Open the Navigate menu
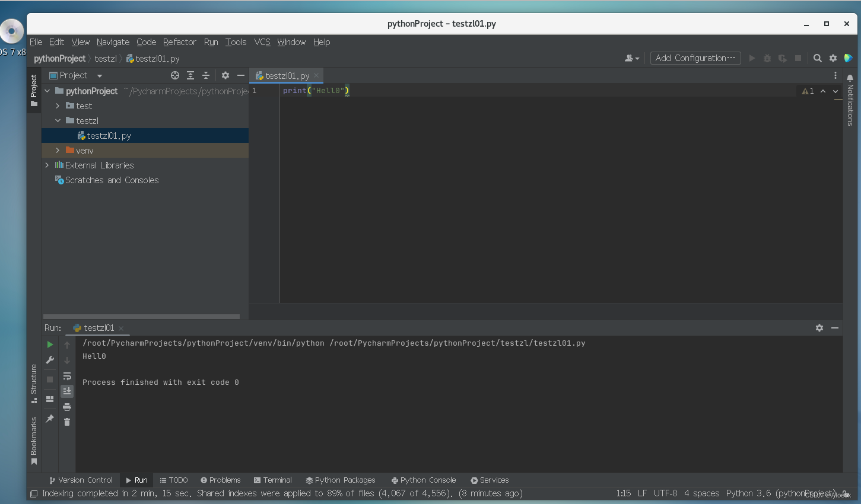 pyautogui.click(x=113, y=42)
